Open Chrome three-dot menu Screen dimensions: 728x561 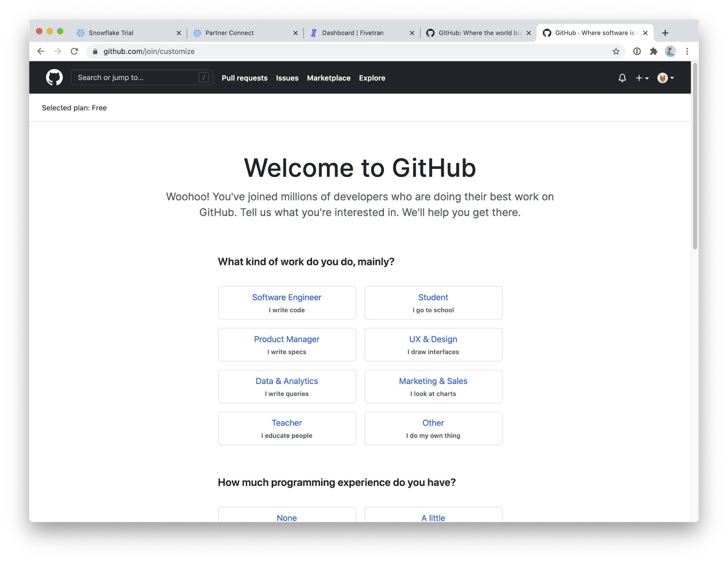[x=687, y=51]
